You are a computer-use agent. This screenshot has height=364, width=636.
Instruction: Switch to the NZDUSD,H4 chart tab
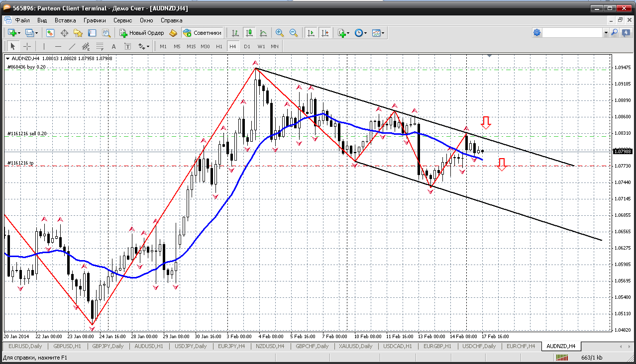(x=269, y=346)
